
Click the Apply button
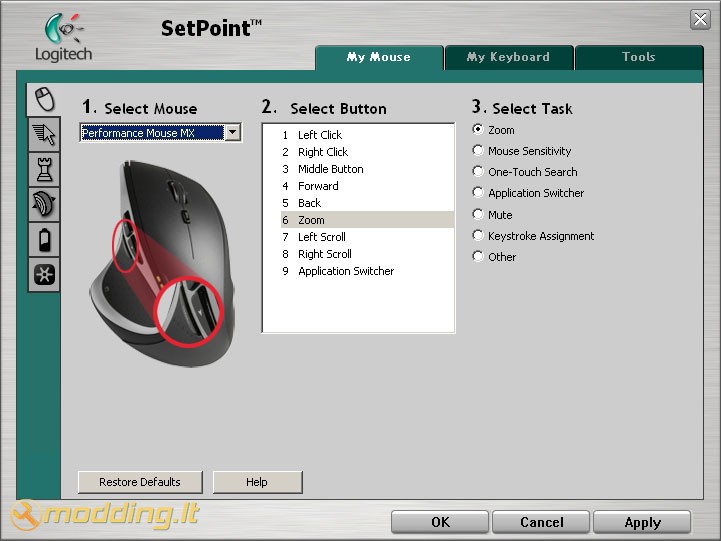642,522
